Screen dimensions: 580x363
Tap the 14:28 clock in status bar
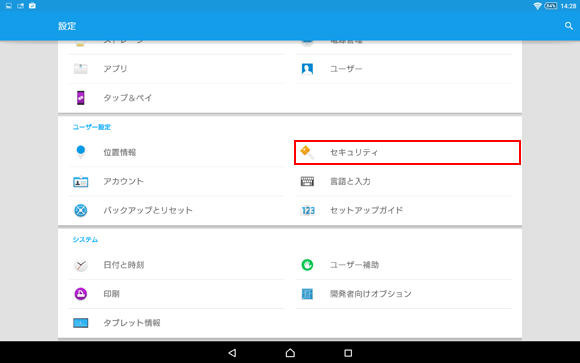pos(568,6)
